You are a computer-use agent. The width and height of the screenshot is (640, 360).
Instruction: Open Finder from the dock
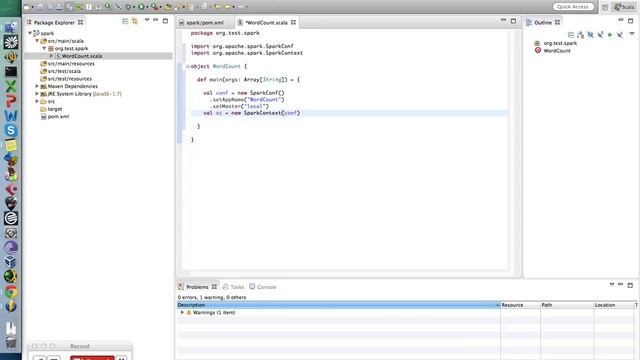(11, 27)
